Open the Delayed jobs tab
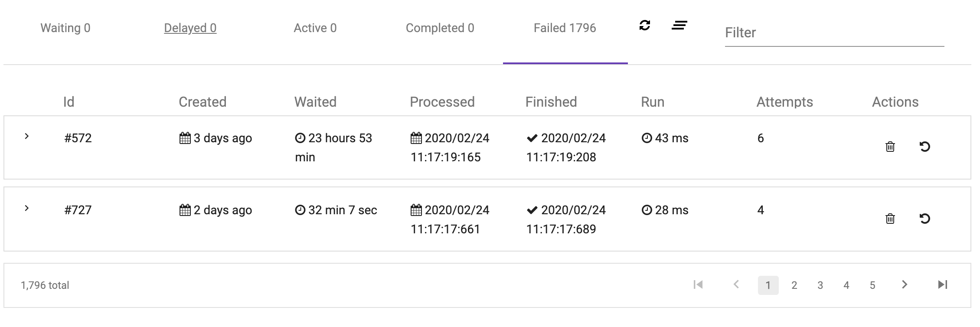Image resolution: width=980 pixels, height=327 pixels. coord(190,28)
